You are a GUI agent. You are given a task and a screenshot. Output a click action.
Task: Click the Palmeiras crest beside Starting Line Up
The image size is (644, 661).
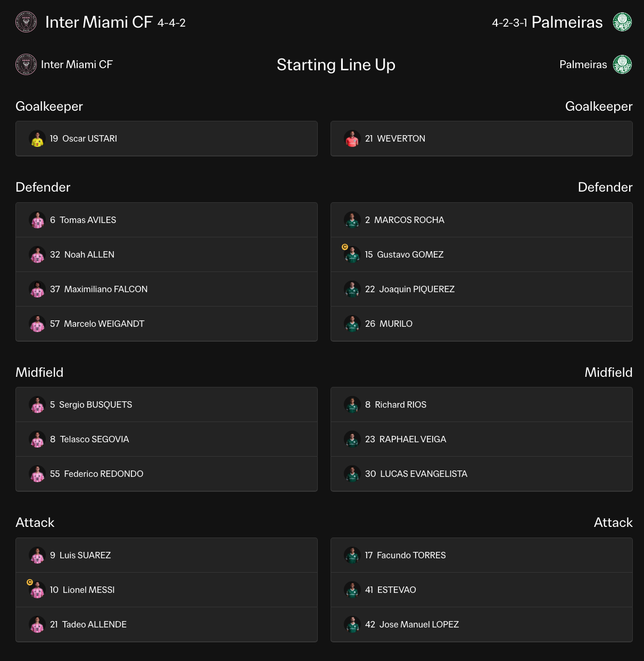[x=622, y=64]
